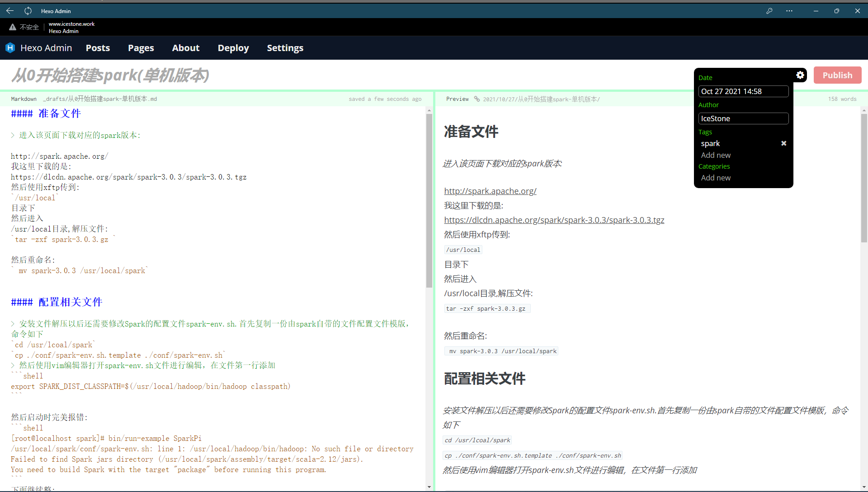
Task: Click the _drafts markdown file path
Action: click(x=100, y=99)
